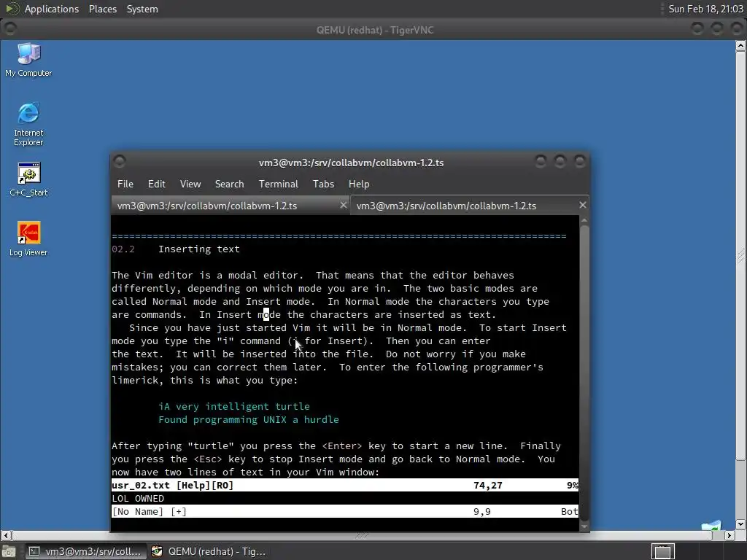Open C+C_Start desktop shortcut
747x560 pixels.
tap(28, 179)
